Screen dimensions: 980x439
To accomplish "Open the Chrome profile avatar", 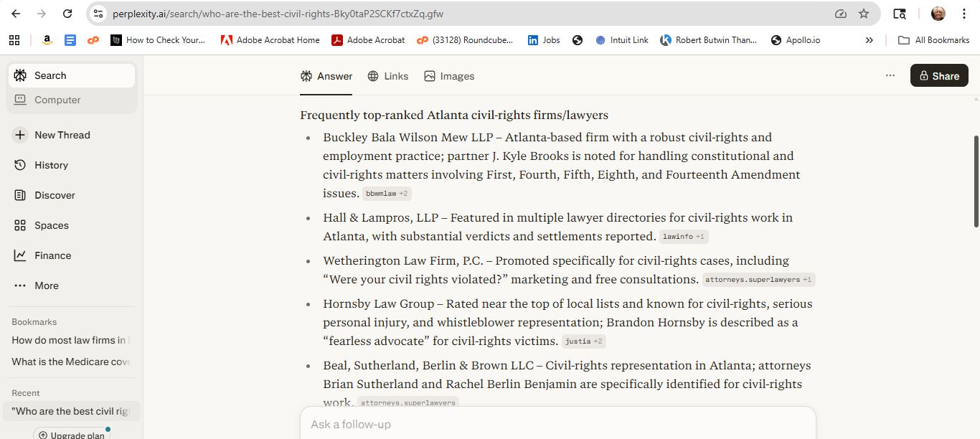I will [x=938, y=14].
